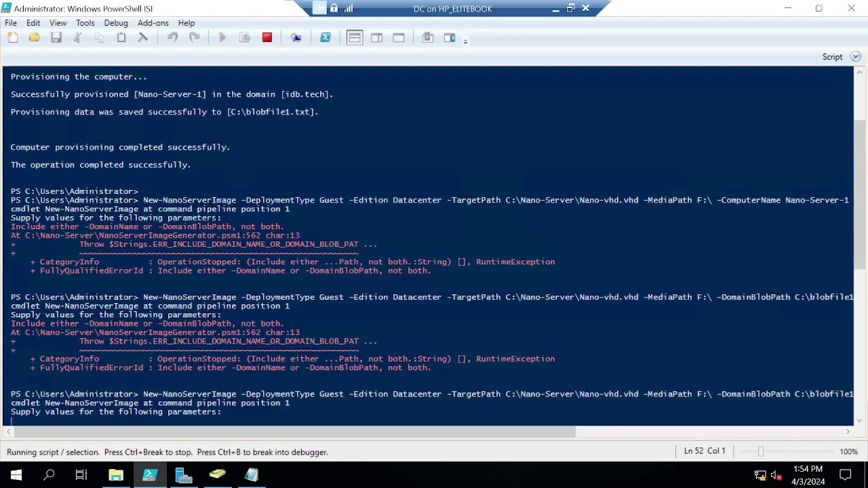Click the first red "Include either -DomainName" error line
The image size is (868, 488).
pyautogui.click(x=147, y=226)
